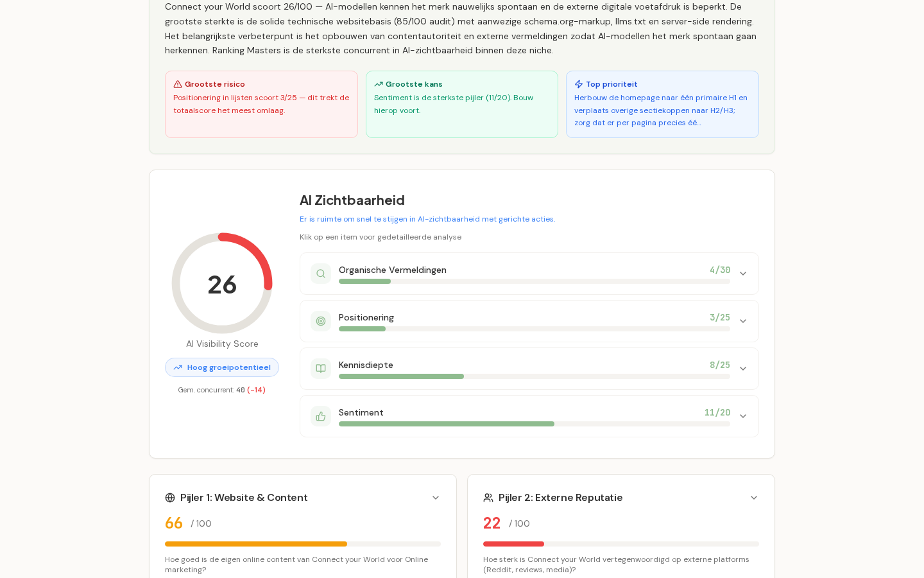Open the Top prioriteit card
This screenshot has height=578, width=924.
[x=662, y=104]
